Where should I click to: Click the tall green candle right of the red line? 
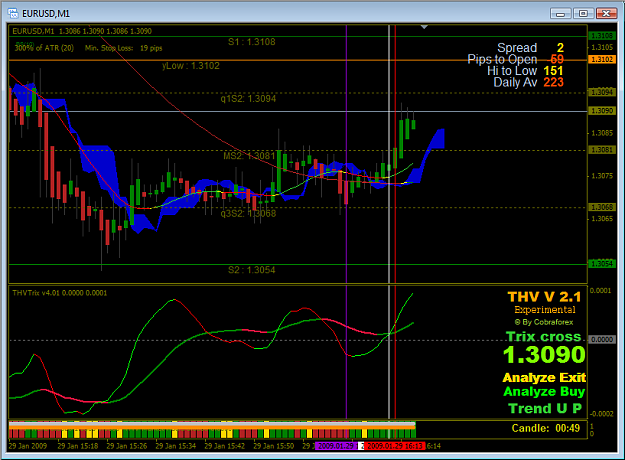click(401, 139)
